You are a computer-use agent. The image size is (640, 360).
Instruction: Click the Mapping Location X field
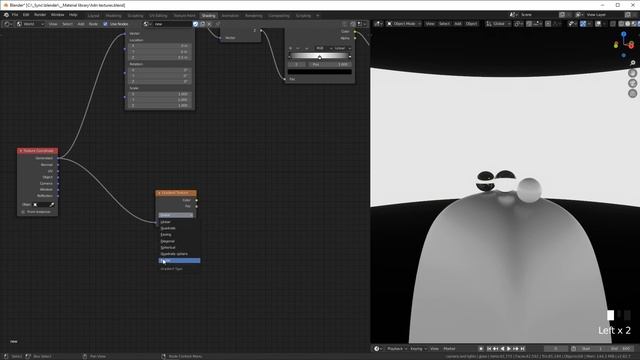click(160, 46)
